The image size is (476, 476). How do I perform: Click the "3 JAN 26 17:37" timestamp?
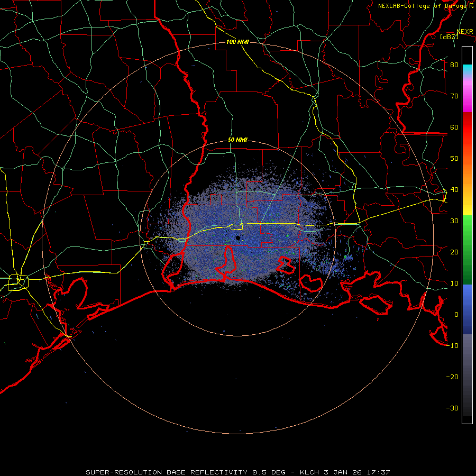click(x=358, y=472)
